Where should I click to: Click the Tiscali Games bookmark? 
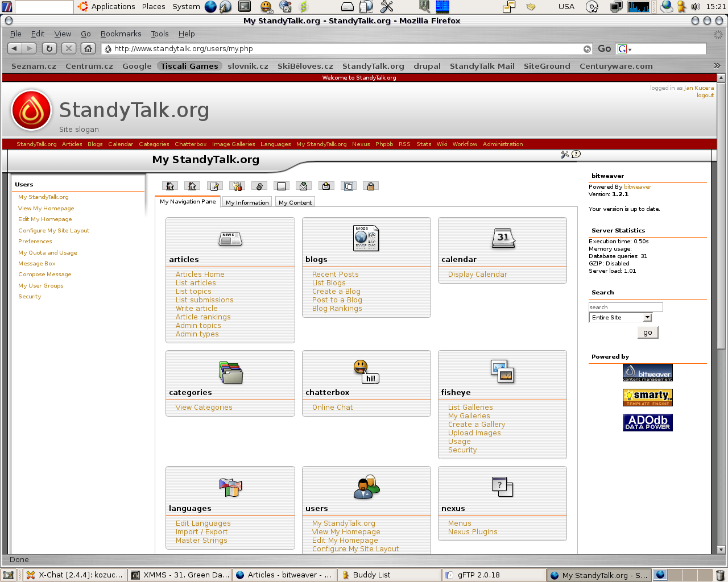[x=189, y=66]
